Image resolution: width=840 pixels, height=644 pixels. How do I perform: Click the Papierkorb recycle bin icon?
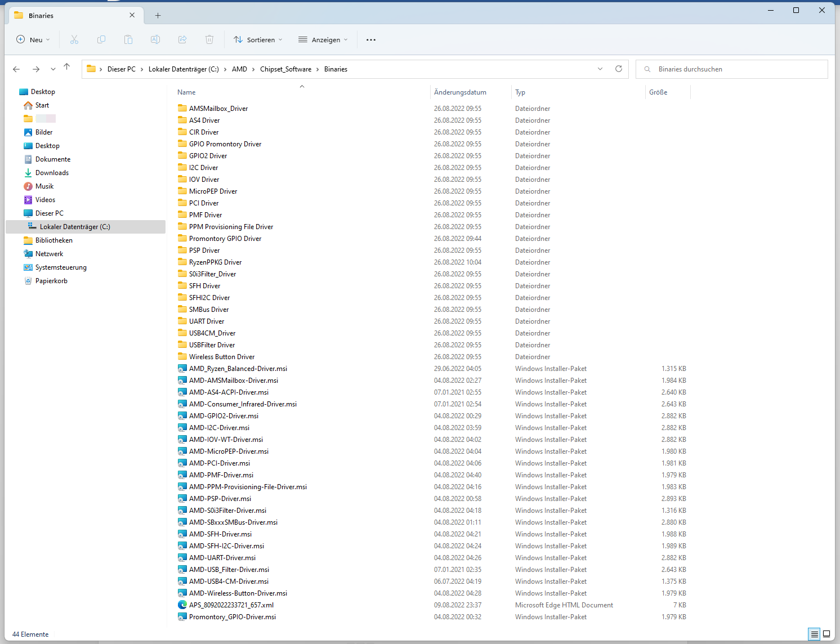pos(28,281)
